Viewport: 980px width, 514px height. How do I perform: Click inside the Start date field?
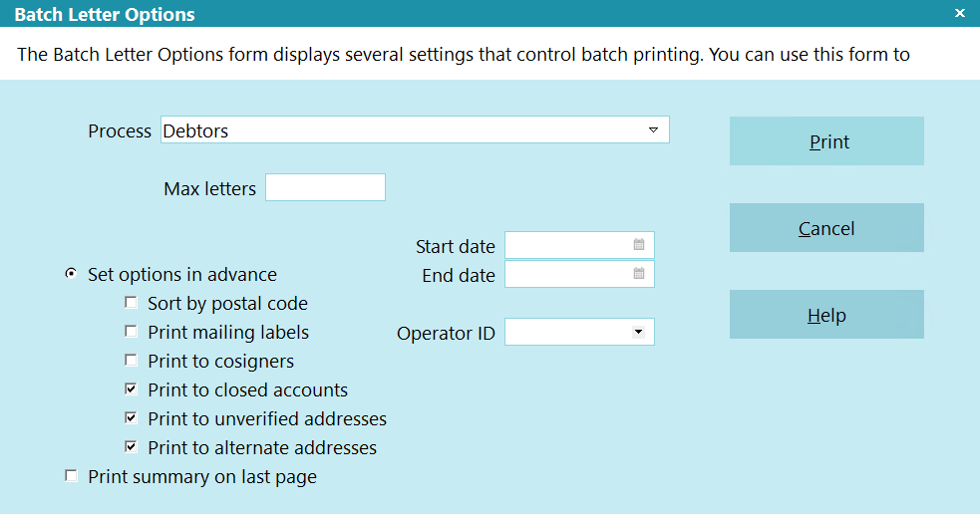coord(567,245)
